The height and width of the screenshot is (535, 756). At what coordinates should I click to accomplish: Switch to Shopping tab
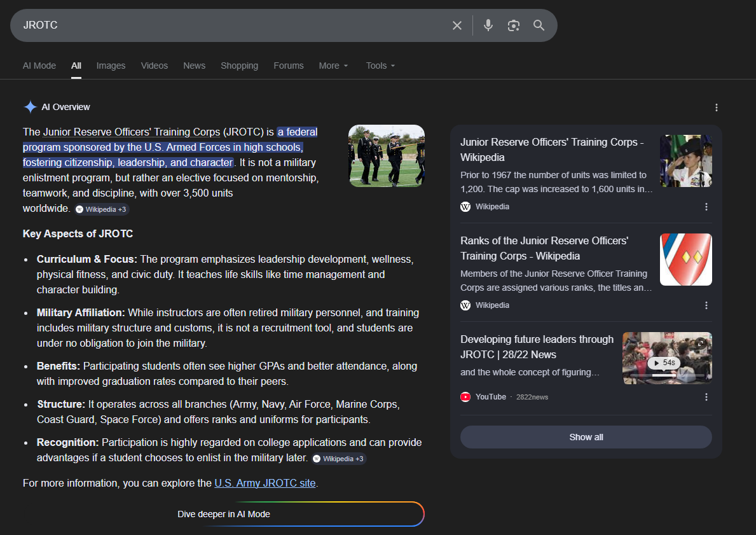[239, 66]
